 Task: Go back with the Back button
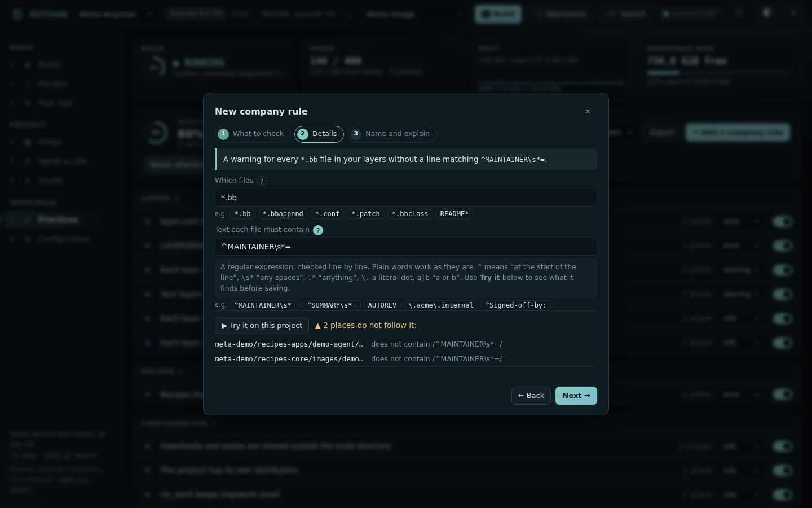pyautogui.click(x=531, y=396)
